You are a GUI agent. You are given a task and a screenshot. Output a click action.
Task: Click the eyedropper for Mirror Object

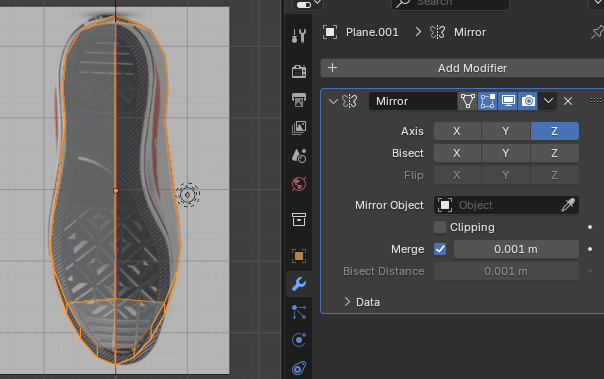click(x=568, y=205)
